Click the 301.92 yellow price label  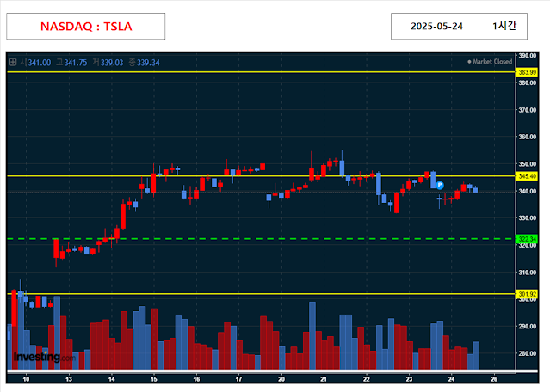(x=527, y=294)
